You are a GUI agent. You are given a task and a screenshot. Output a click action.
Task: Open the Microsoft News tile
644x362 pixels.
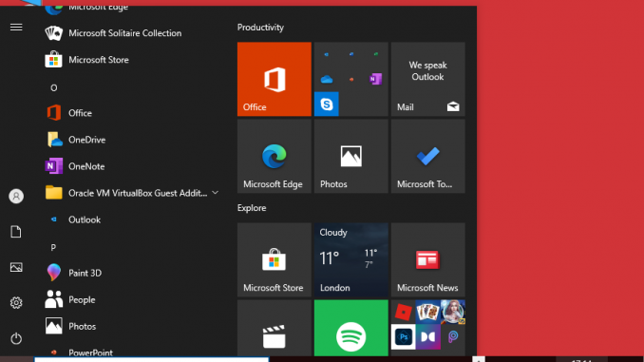pyautogui.click(x=428, y=259)
